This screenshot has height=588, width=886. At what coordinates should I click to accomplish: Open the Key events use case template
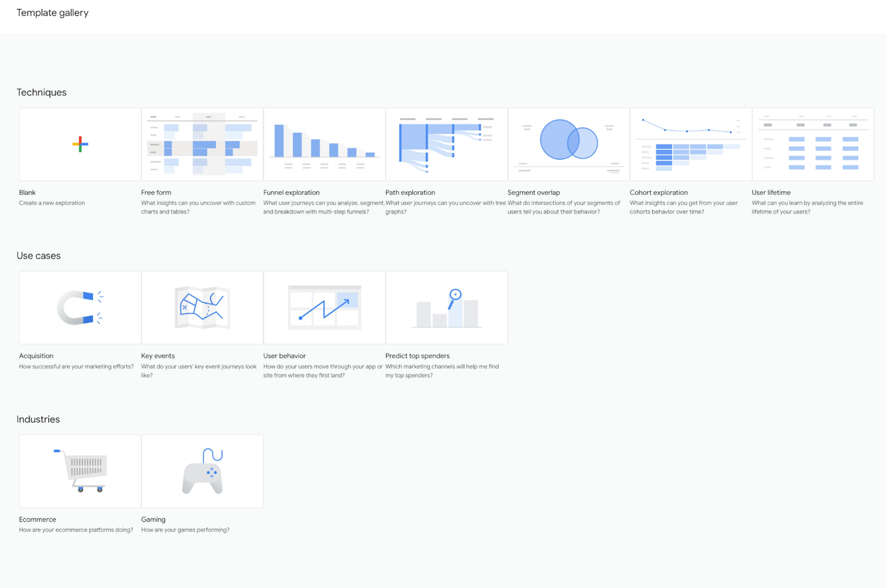pos(202,308)
